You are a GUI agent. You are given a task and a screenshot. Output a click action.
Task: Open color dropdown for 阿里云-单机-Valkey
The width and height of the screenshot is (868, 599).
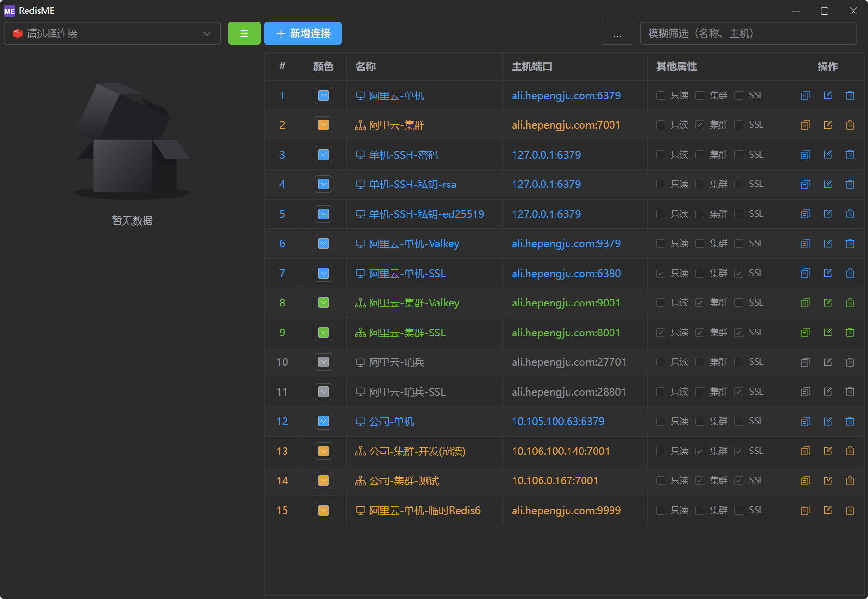pos(324,244)
